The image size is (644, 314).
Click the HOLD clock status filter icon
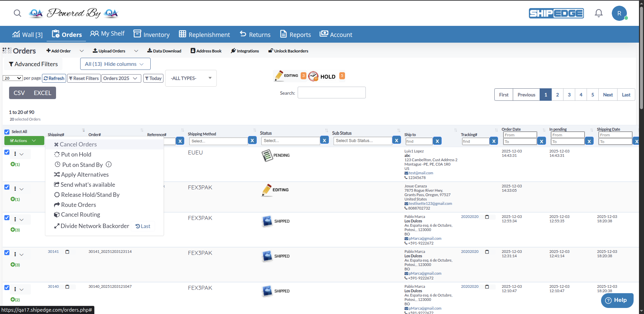(313, 76)
